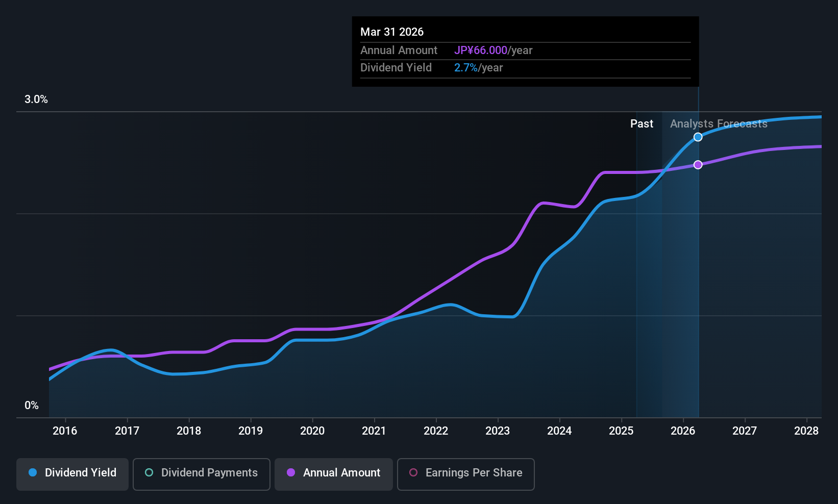Screen dimensions: 838x504
Task: Click the pink Earnings Per Share circle icon
Action: point(413,472)
